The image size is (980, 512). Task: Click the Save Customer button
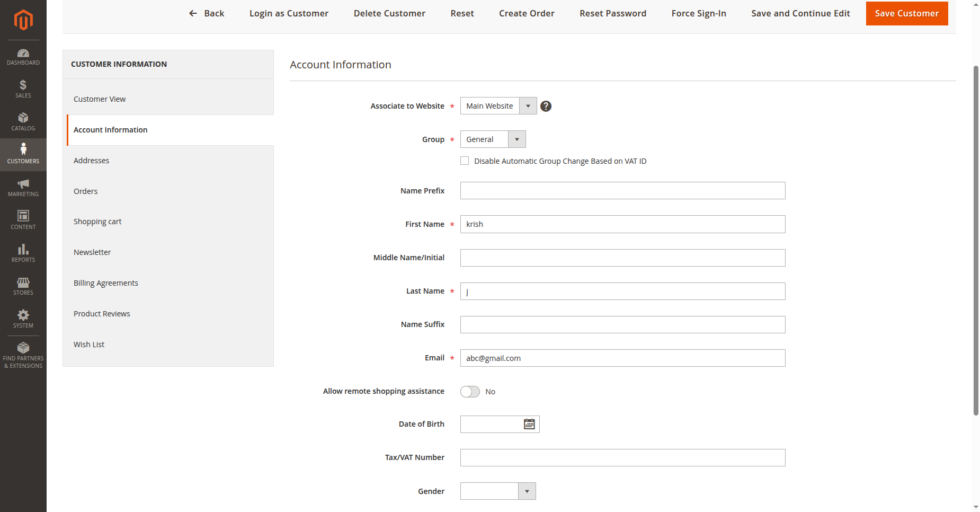(907, 13)
